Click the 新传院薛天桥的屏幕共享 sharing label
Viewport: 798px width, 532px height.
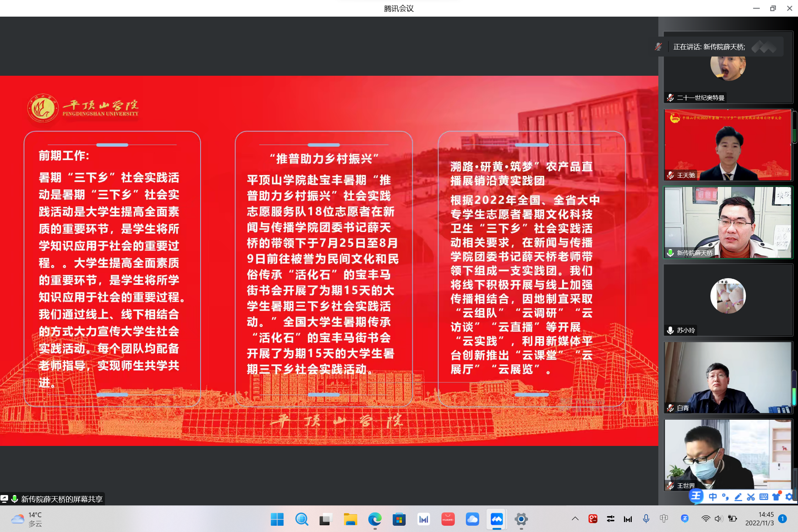62,499
